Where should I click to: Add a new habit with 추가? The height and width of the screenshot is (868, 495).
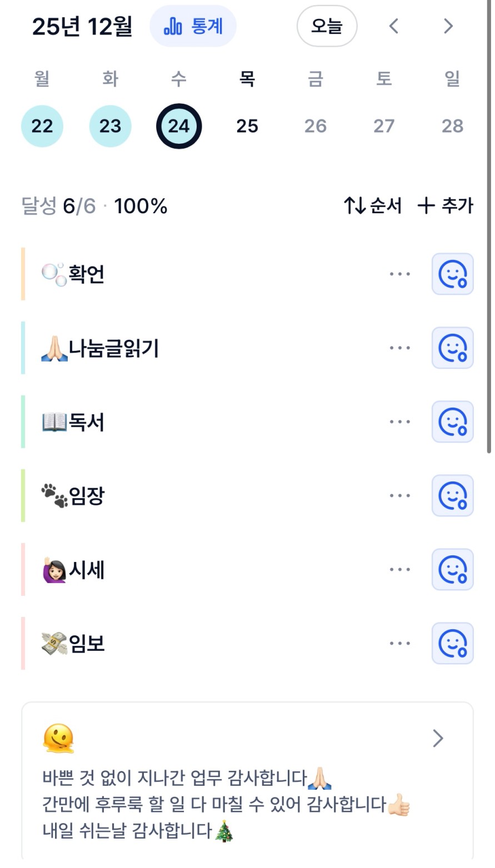click(x=446, y=206)
